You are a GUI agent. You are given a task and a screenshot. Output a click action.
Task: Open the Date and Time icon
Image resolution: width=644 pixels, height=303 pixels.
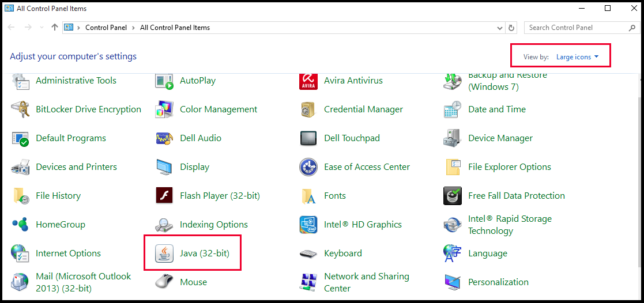(453, 109)
